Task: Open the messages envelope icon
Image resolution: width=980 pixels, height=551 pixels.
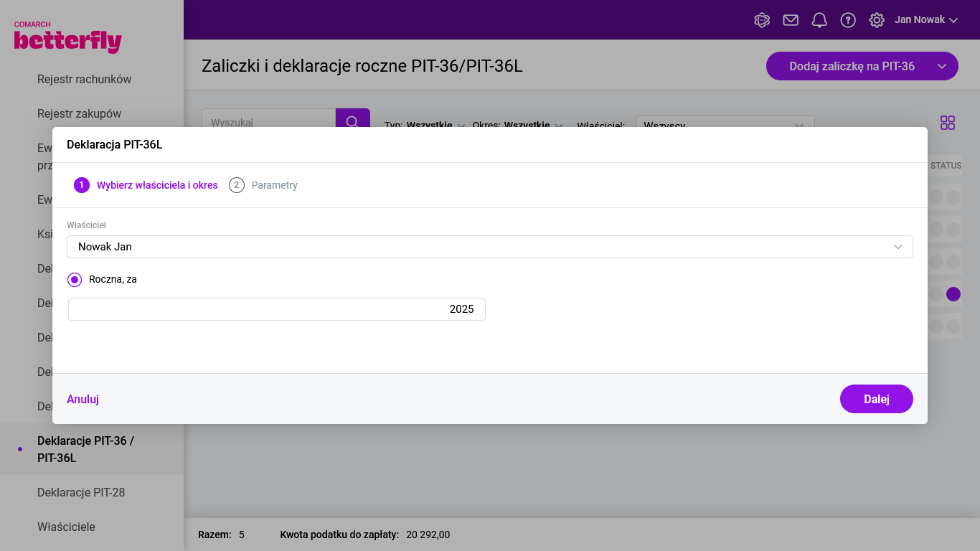Action: pyautogui.click(x=791, y=20)
